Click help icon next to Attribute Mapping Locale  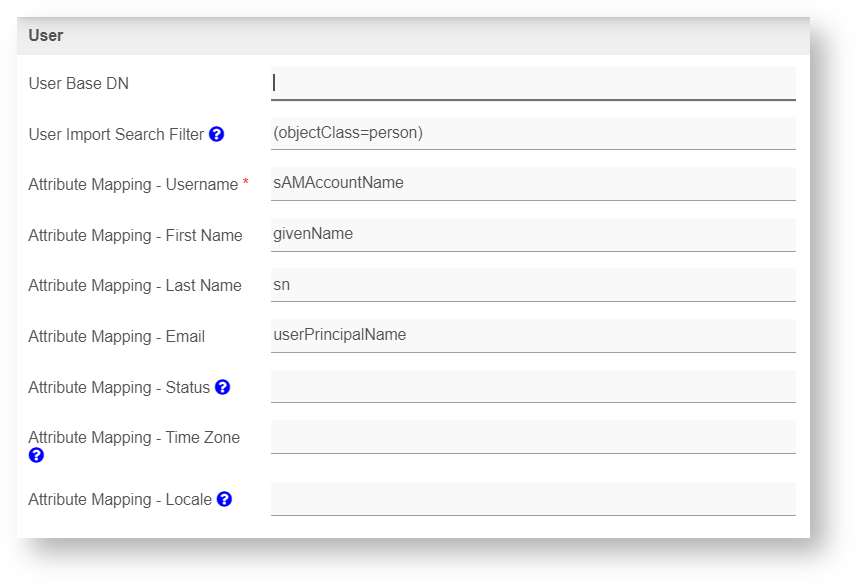224,499
